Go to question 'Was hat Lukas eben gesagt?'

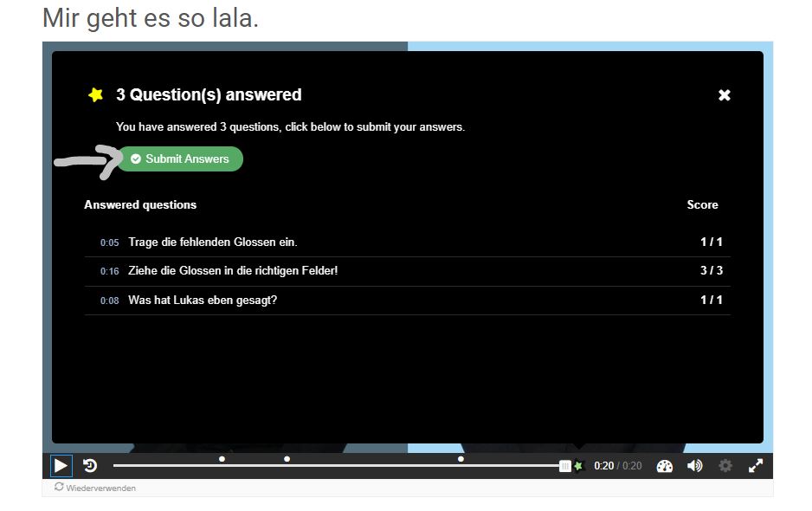(x=203, y=301)
